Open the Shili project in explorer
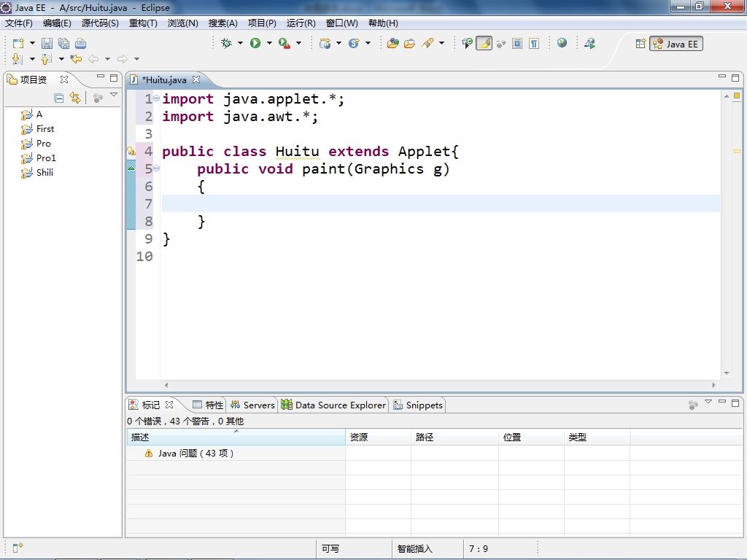The height and width of the screenshot is (560, 747). click(x=44, y=173)
